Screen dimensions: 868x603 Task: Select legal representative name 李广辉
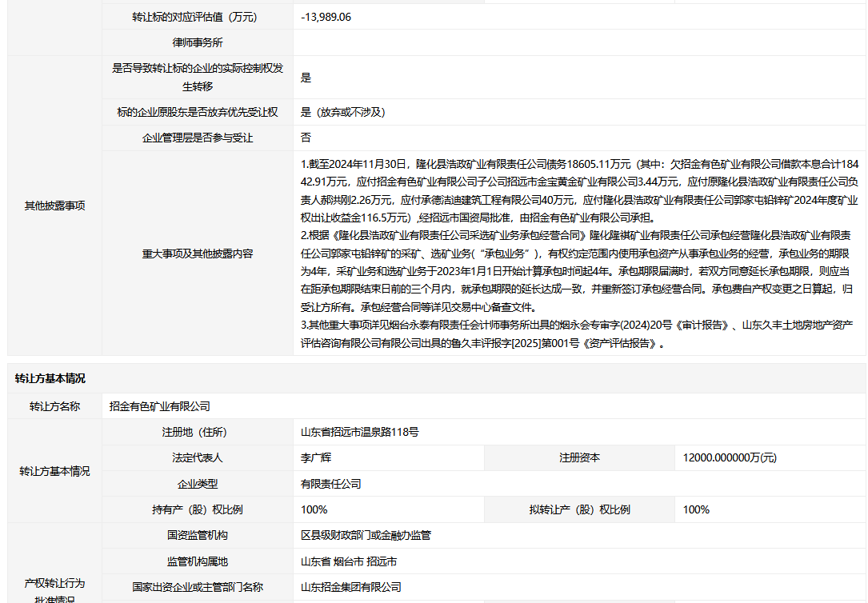[x=315, y=458]
